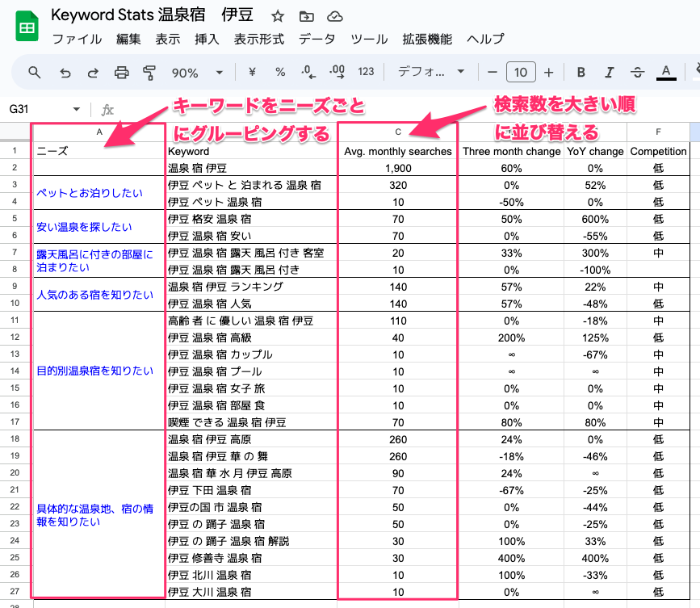The image size is (700, 608).
Task: Format as percent
Action: click(x=280, y=71)
